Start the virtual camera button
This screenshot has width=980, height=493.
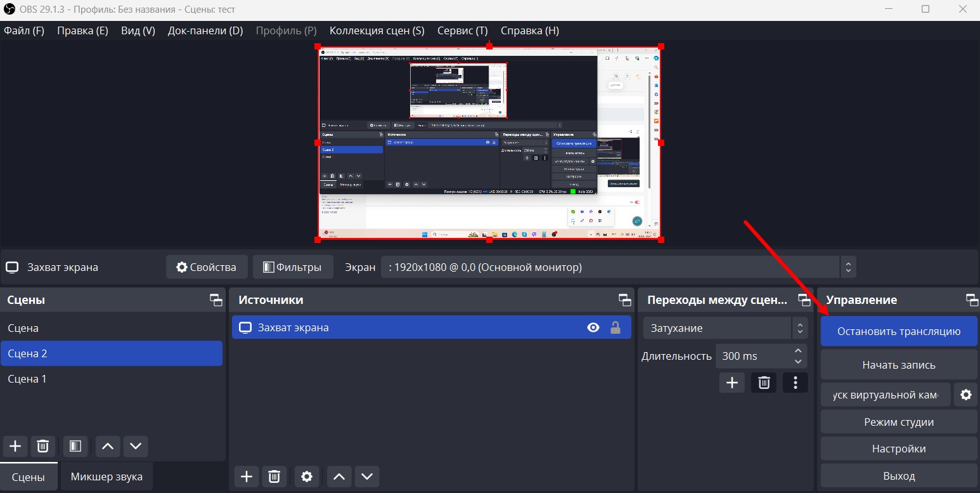886,395
